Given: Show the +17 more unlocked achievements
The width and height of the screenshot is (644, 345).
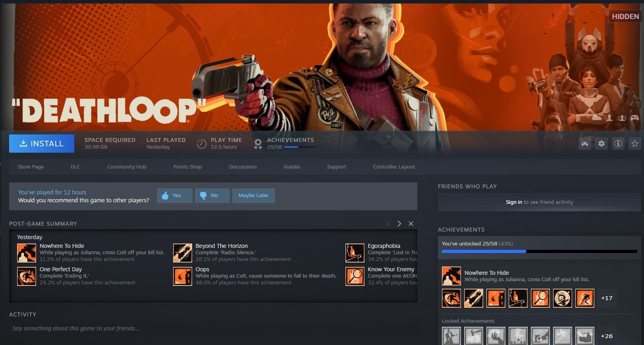Looking at the screenshot, I should tap(607, 298).
